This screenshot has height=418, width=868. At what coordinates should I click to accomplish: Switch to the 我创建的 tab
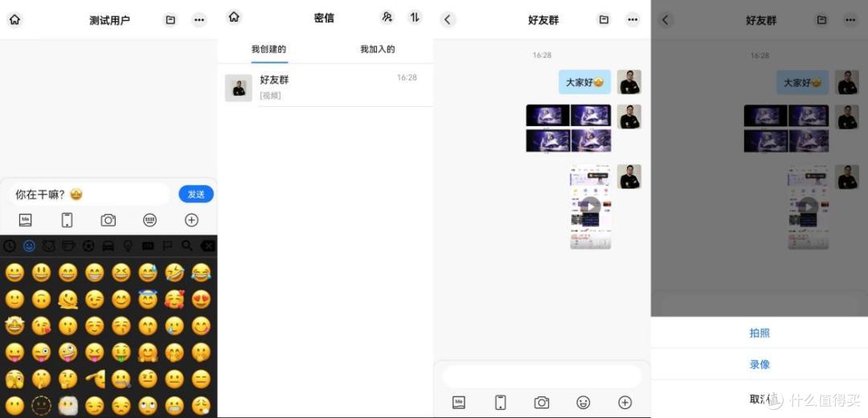point(269,49)
